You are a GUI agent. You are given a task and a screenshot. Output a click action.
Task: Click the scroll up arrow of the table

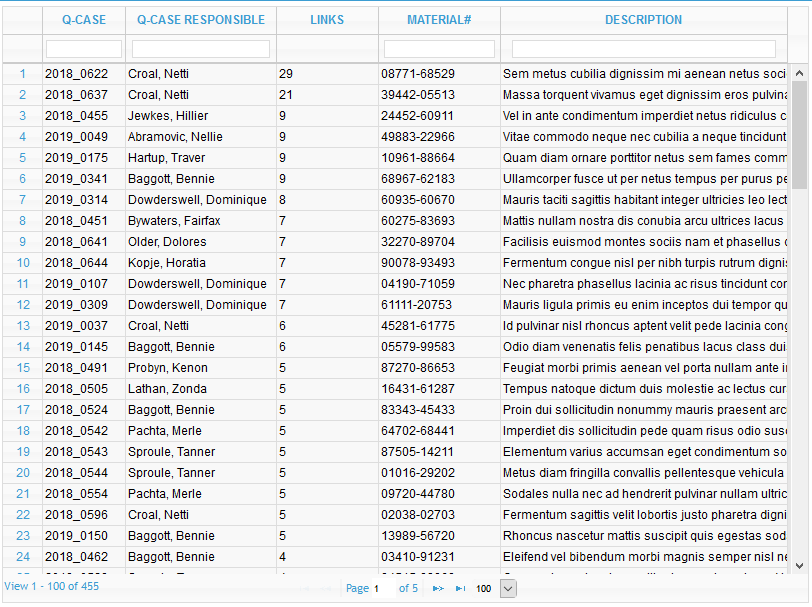coord(800,74)
